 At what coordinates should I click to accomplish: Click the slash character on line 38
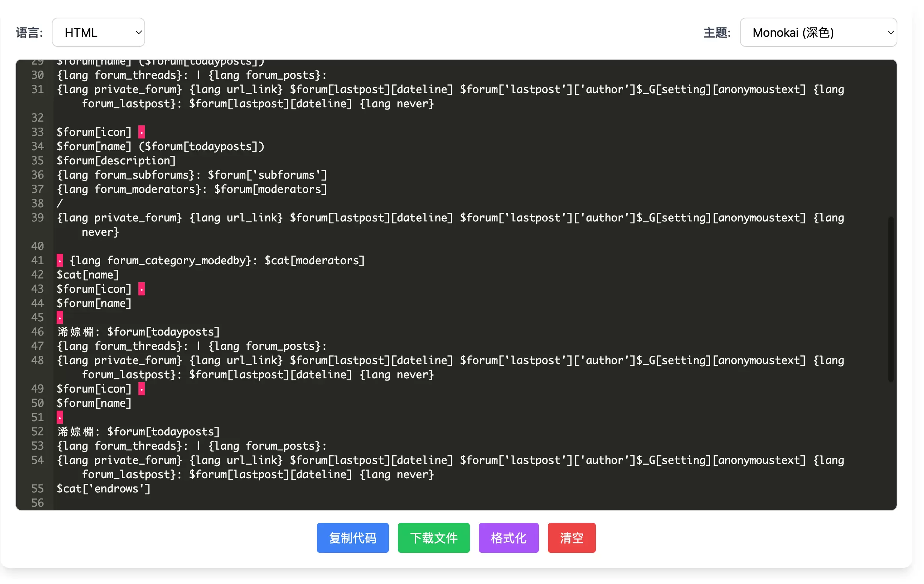coord(60,203)
